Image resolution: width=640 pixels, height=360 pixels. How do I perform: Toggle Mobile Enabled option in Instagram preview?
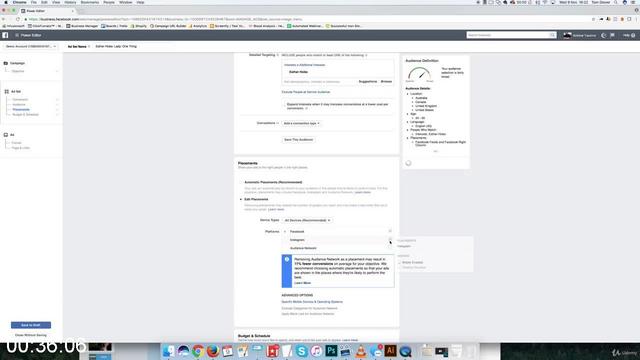pyautogui.click(x=400, y=262)
